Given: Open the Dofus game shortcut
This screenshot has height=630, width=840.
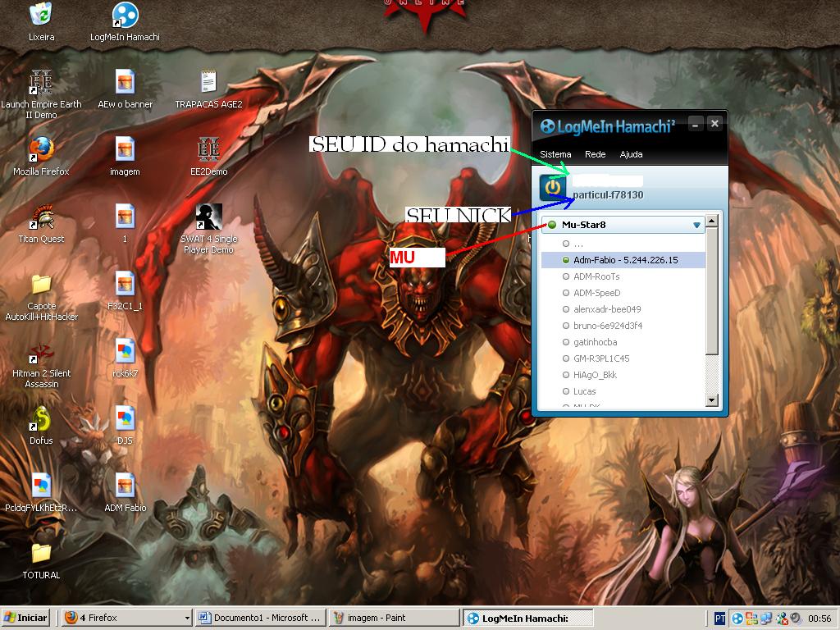Looking at the screenshot, I should coord(41,419).
